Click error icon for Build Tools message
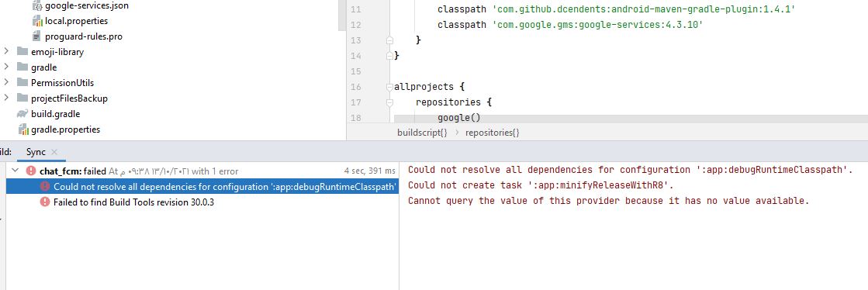 [45, 202]
